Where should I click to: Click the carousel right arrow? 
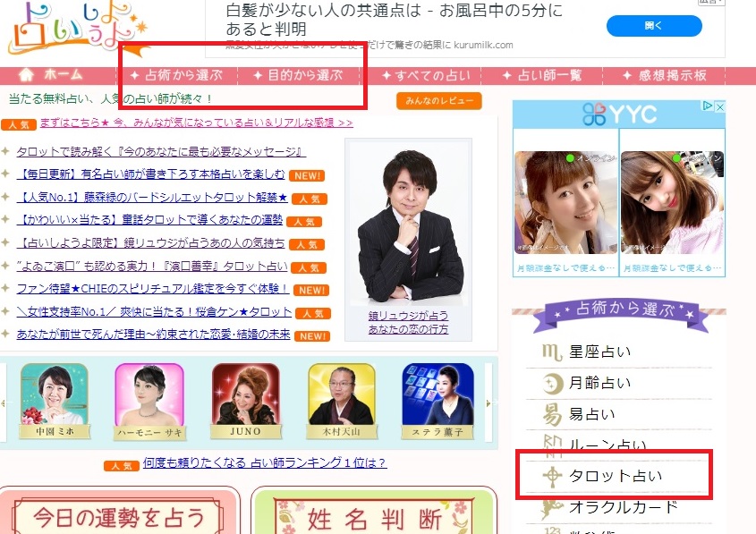pyautogui.click(x=488, y=403)
